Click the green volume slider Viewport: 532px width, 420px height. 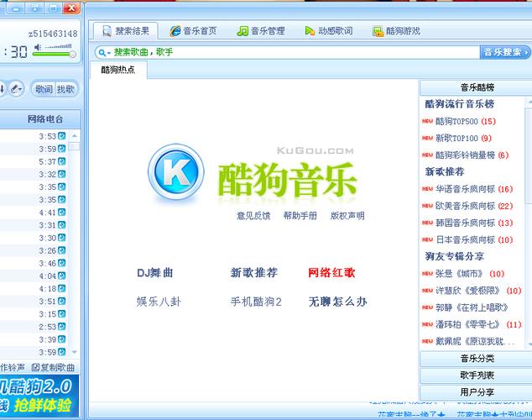54,55
